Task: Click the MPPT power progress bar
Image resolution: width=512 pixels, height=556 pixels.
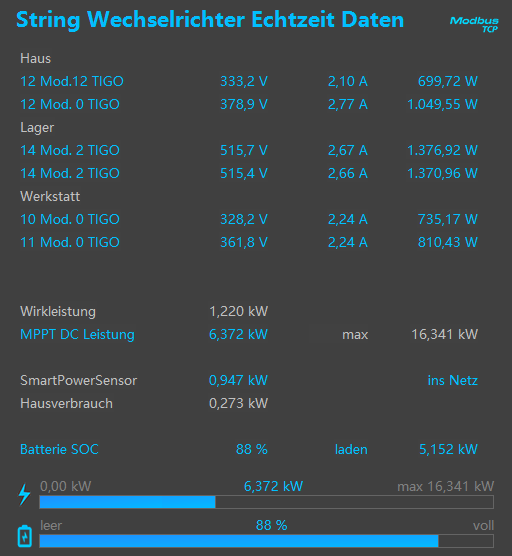Action: pos(266,502)
